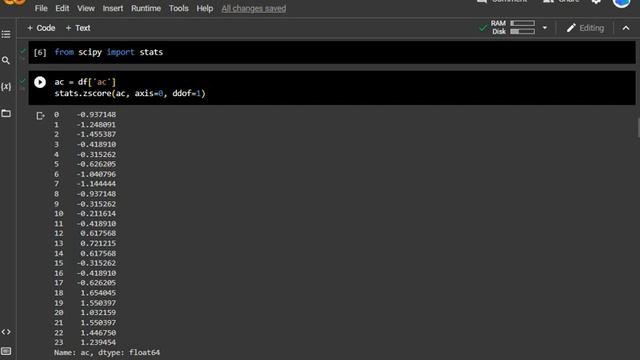Open the View menu
The image size is (640, 360).
[x=86, y=8]
